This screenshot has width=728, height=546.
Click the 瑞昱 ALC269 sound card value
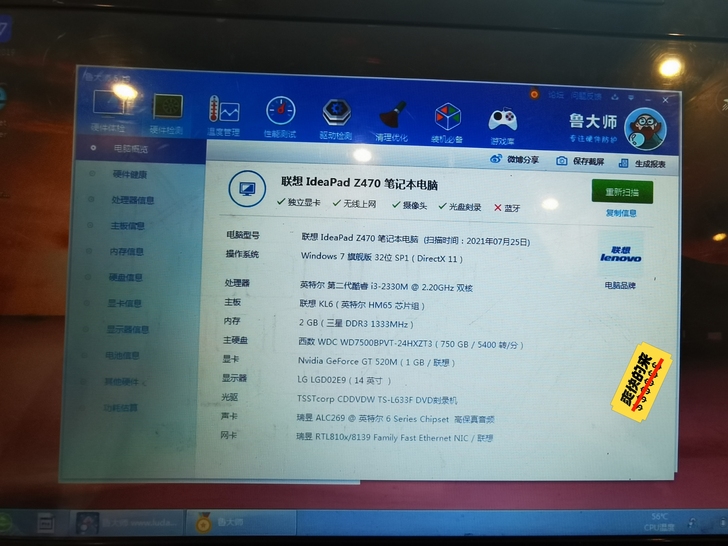pos(395,419)
